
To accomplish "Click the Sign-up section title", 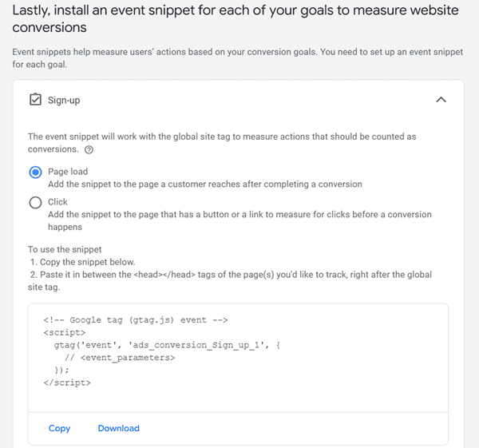I will (x=65, y=101).
